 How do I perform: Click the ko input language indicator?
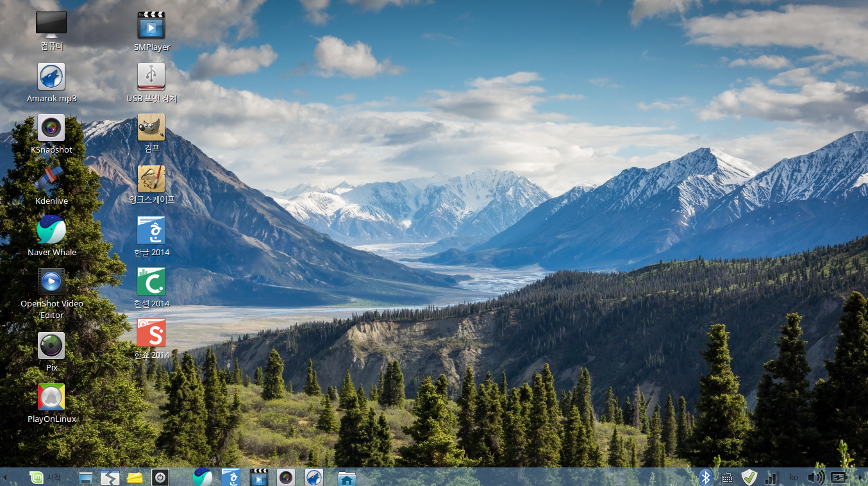tap(794, 478)
